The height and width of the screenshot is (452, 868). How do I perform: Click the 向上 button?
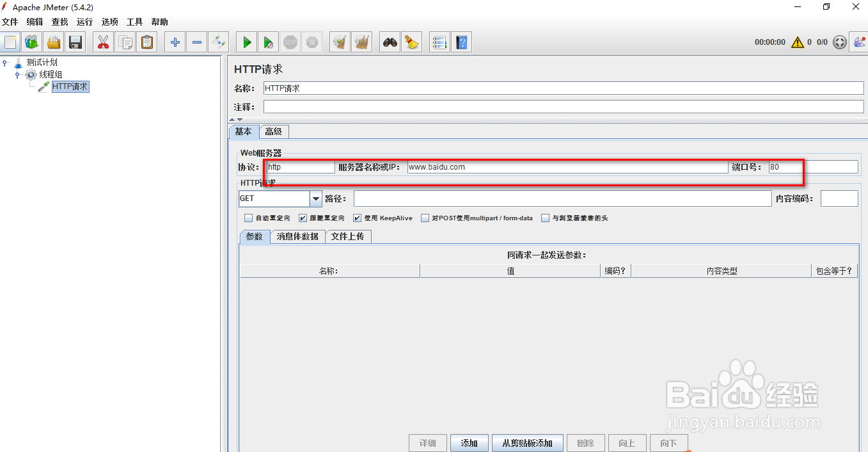pyautogui.click(x=627, y=443)
